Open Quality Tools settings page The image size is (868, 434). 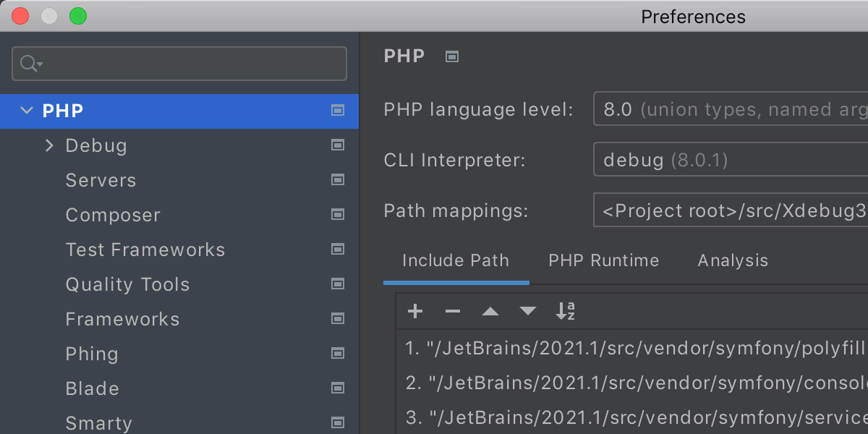click(x=127, y=284)
